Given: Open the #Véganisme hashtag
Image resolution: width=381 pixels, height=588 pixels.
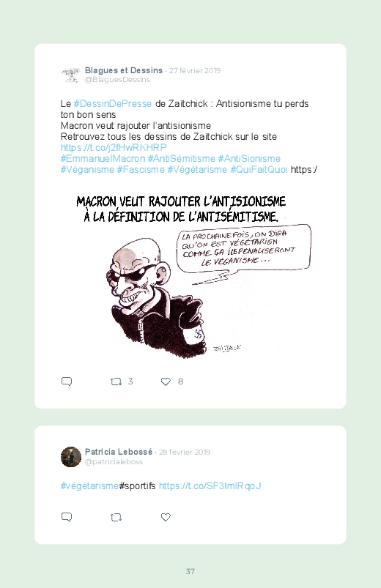Looking at the screenshot, I should tap(87, 170).
